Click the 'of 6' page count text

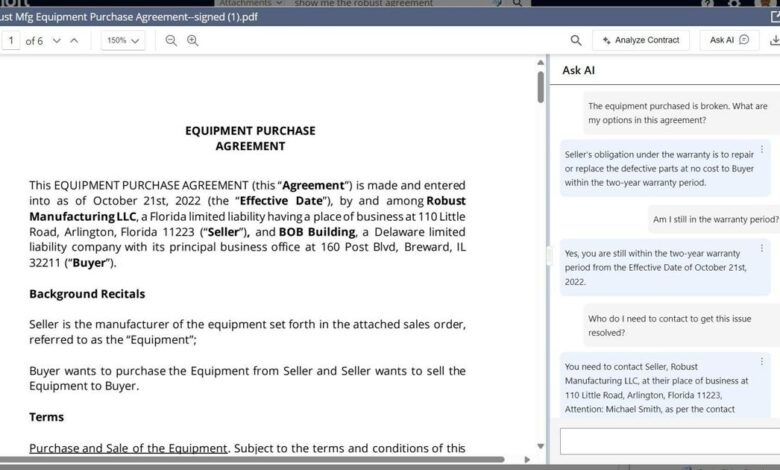34,41
